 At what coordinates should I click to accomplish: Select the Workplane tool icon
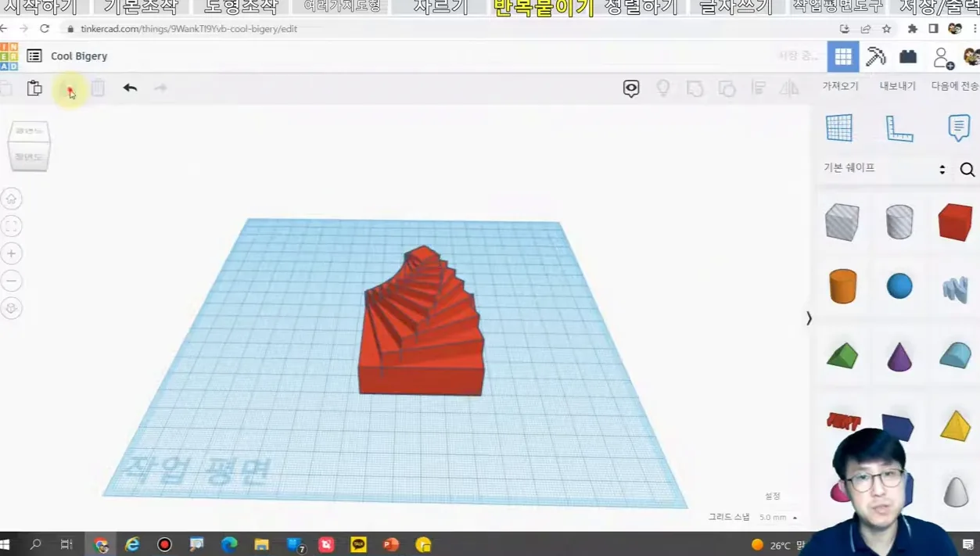pos(839,127)
